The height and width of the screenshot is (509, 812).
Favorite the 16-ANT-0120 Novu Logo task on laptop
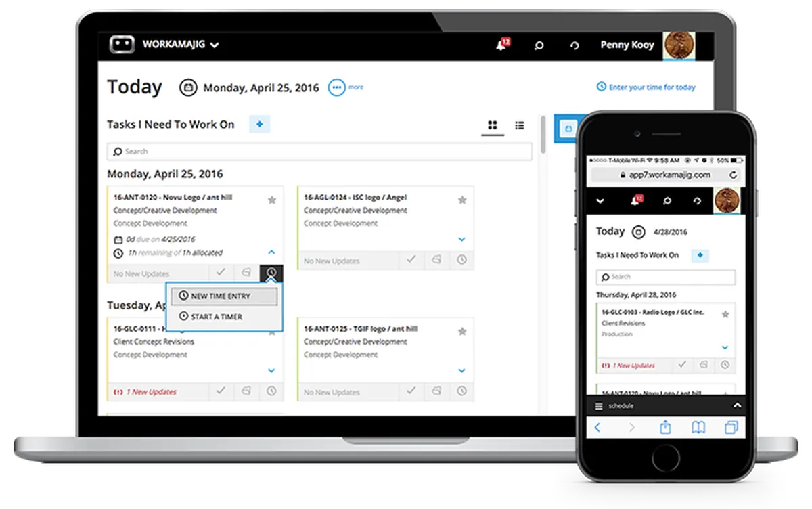pos(272,200)
